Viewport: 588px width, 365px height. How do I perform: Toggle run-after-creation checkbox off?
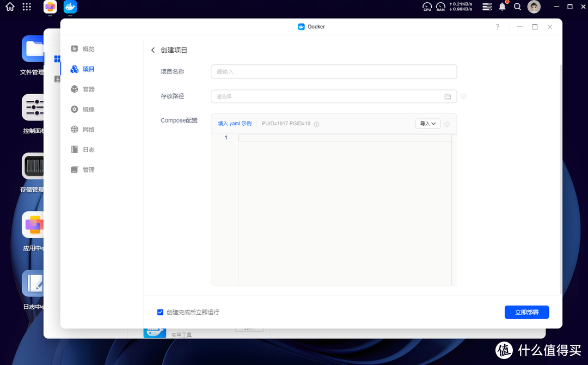pos(160,312)
